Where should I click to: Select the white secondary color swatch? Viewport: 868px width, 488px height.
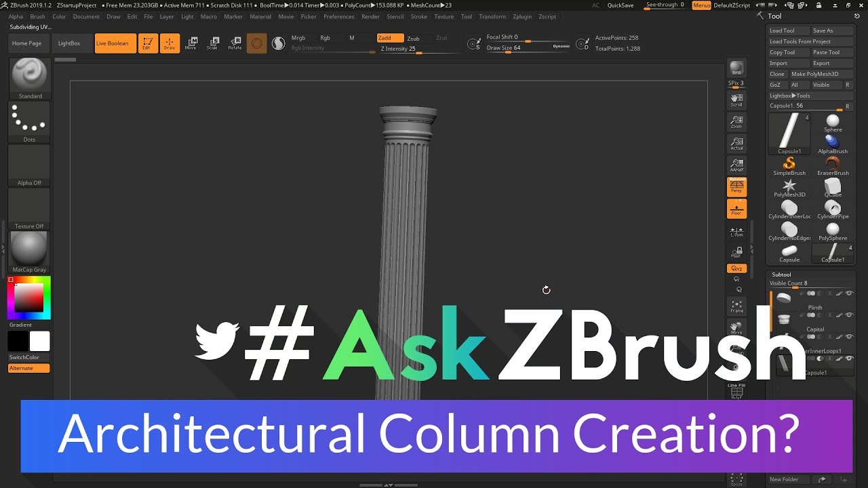coord(40,341)
